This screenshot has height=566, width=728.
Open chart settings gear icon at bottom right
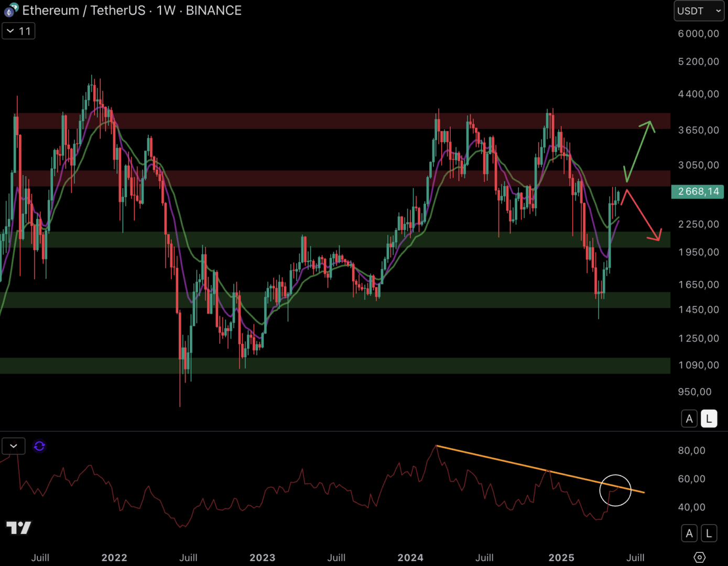(x=700, y=557)
